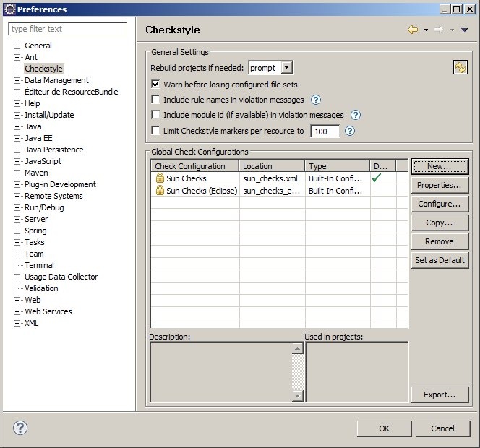Enable Limit Checkstyle markers per resource
The height and width of the screenshot is (448, 480).
155,131
